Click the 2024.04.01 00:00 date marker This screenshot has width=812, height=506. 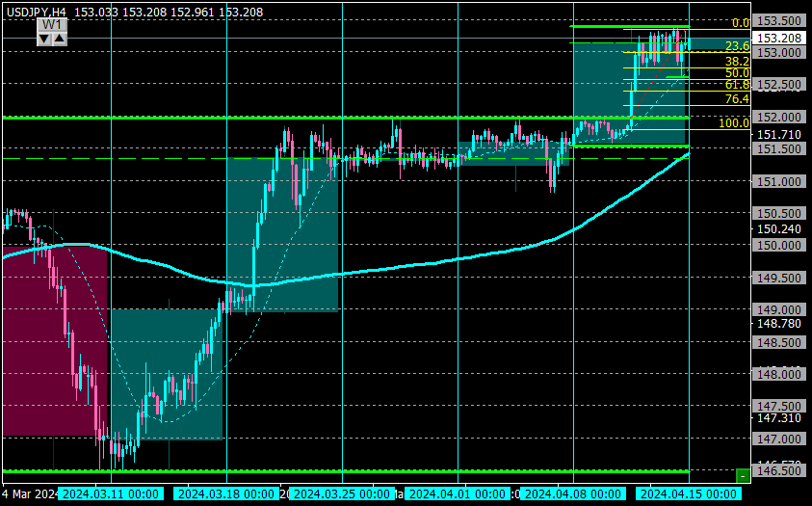[x=458, y=494]
